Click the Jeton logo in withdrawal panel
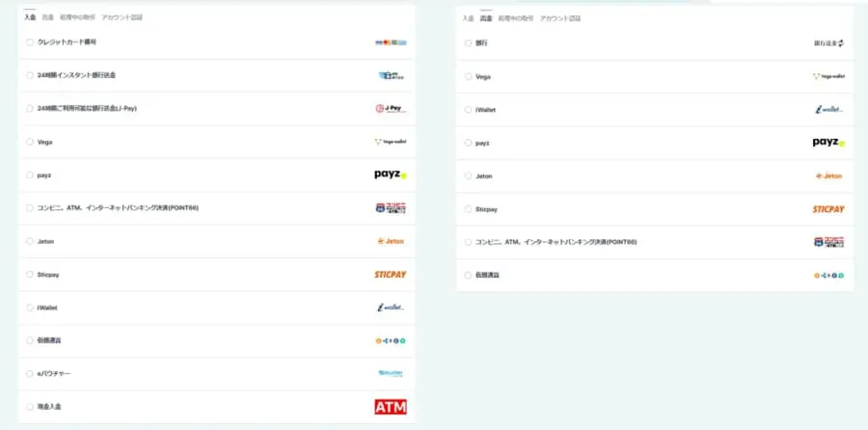 (x=829, y=176)
